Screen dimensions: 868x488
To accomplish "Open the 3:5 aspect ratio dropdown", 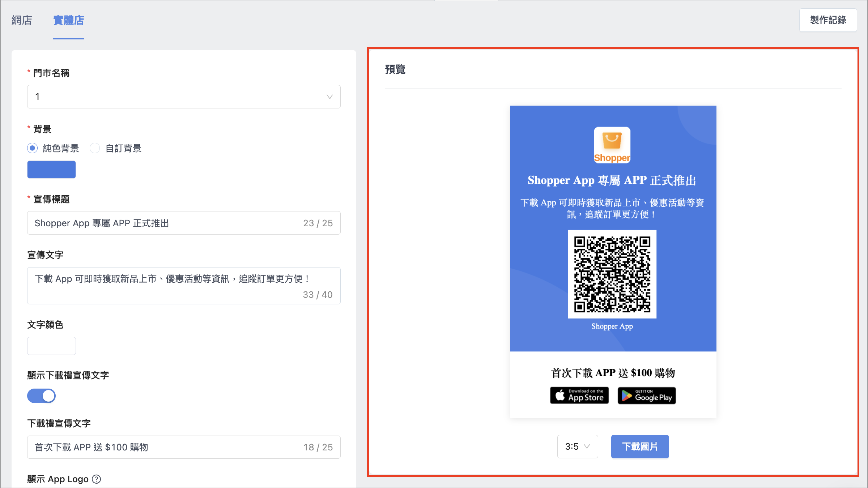I will [x=578, y=447].
